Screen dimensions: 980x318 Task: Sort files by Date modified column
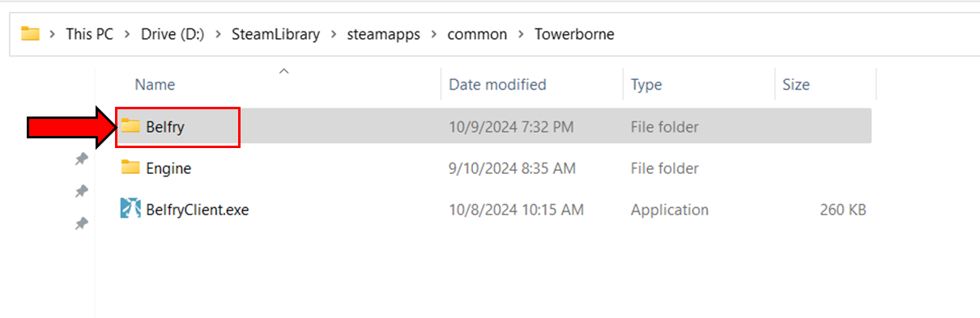(x=497, y=84)
